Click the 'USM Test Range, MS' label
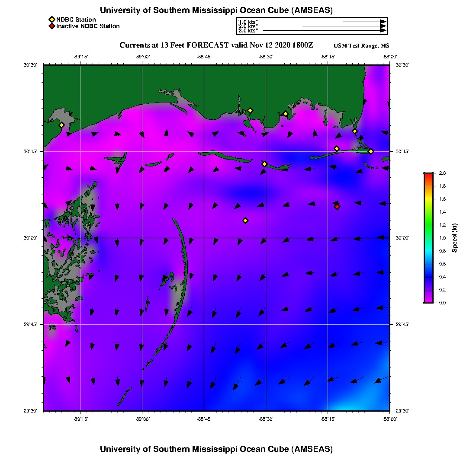Screen dimensions: 476x454 pos(361,46)
